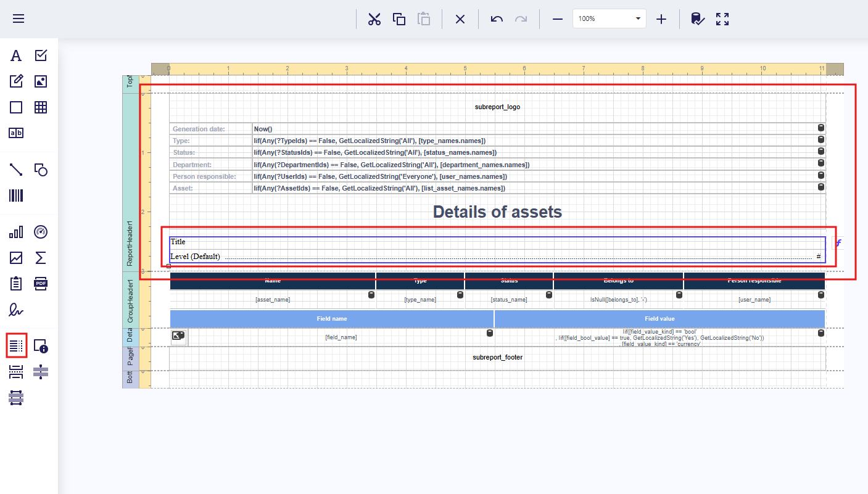This screenshot has width=868, height=494.
Task: Click the validate bindings database icon
Action: pyautogui.click(x=698, y=19)
